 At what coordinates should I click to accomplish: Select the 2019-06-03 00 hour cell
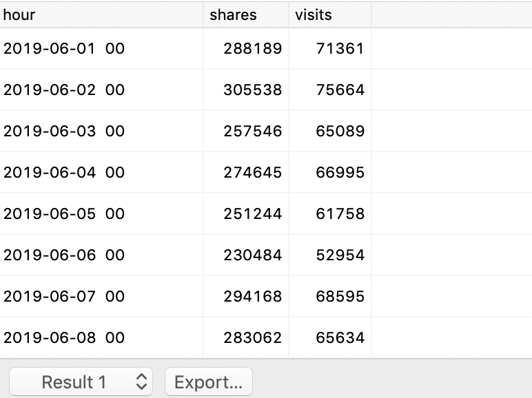(64, 132)
